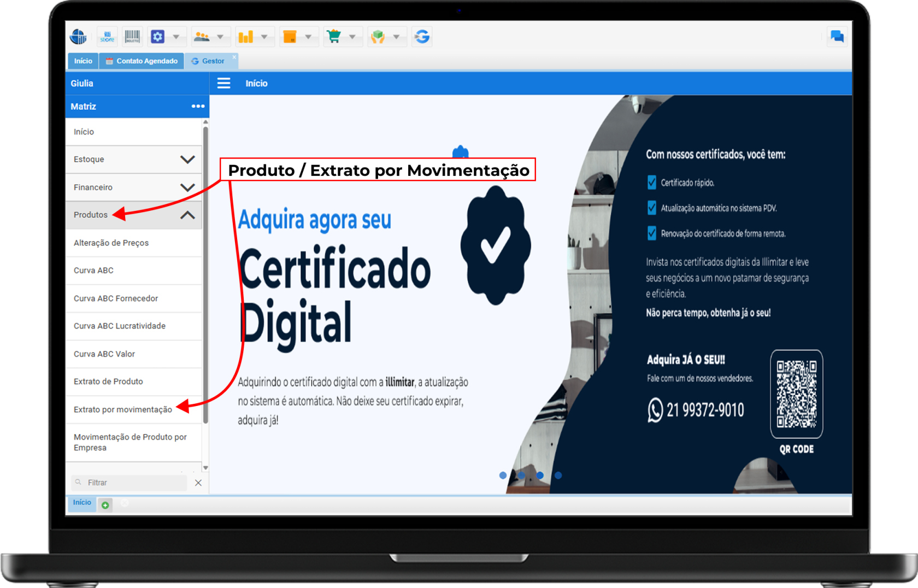918x588 pixels.
Task: Click the people group toolbar icon
Action: point(202,37)
